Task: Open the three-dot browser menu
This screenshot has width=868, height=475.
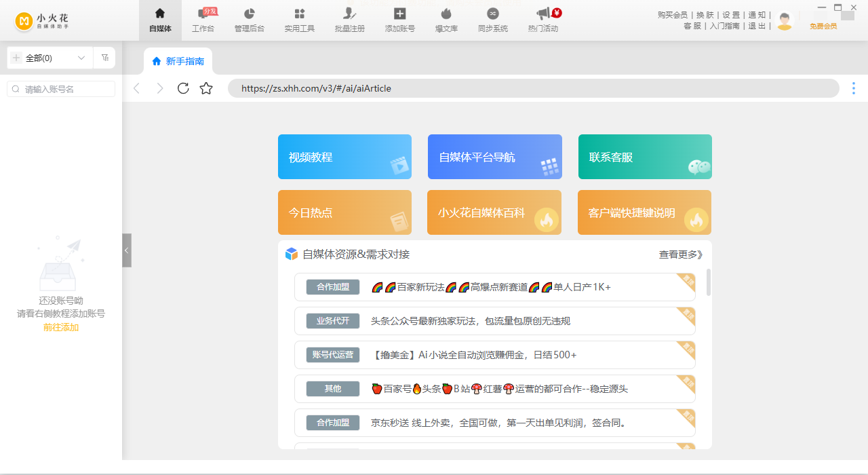Action: (x=854, y=88)
